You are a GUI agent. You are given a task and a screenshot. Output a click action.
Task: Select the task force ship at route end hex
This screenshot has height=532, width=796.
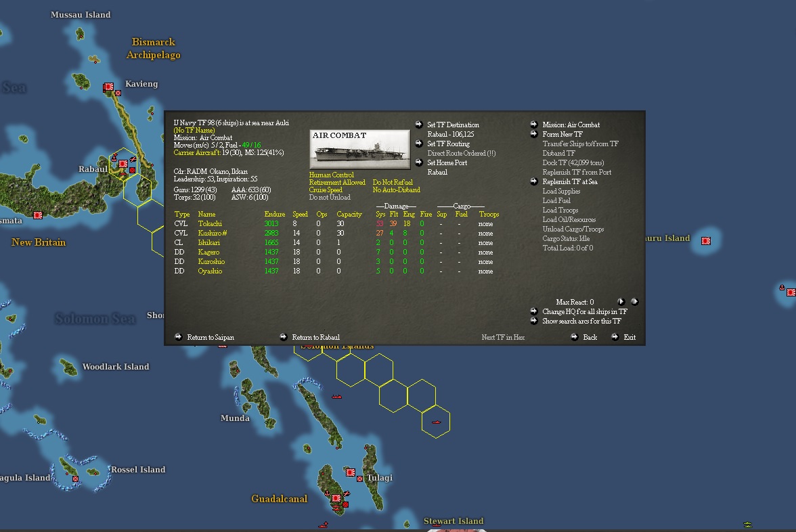click(436, 422)
